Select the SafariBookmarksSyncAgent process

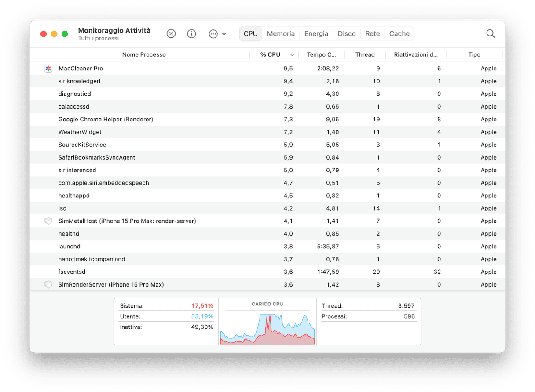267,158
